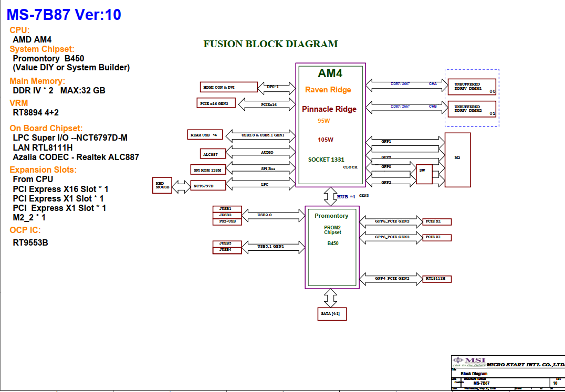Screen dimensions: 565x392
Task: Click the arrow between KBD MOUSE and NCT6797D
Action: click(x=180, y=186)
